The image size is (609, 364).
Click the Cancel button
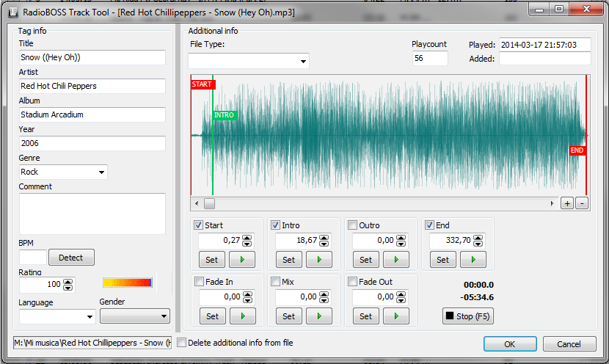(x=569, y=344)
